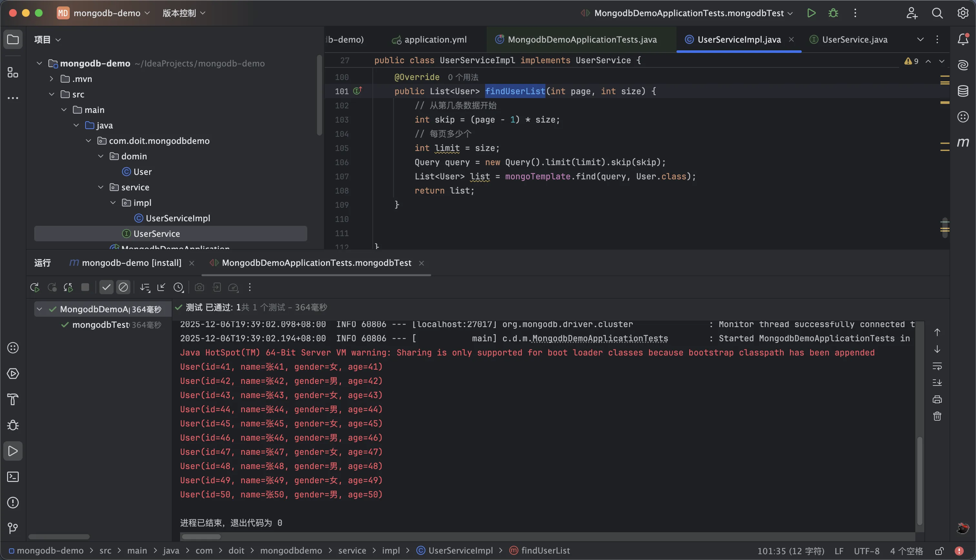Viewport: 976px width, 560px height.
Task: Toggle Show Passed tests checkmark button
Action: (106, 287)
